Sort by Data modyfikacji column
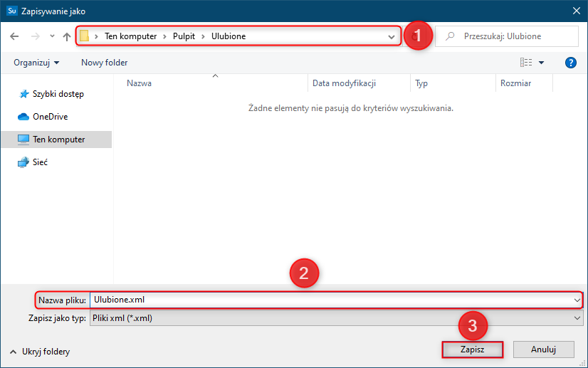588x368 pixels. pos(345,83)
